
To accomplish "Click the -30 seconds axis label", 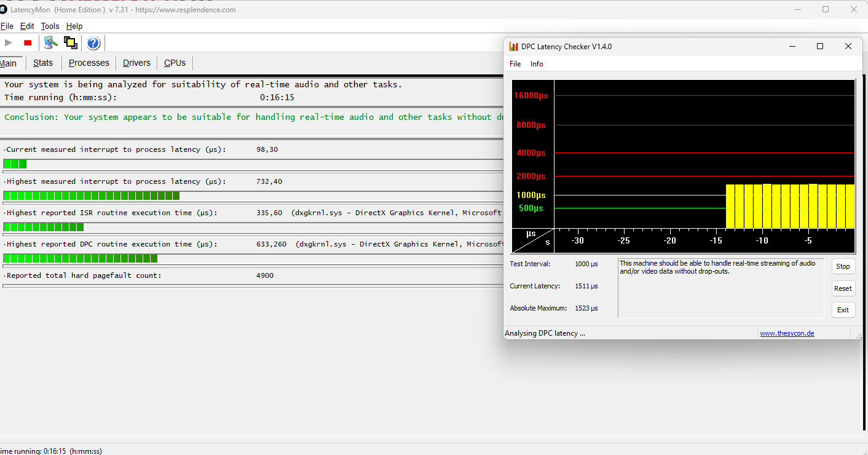I will 577,240.
